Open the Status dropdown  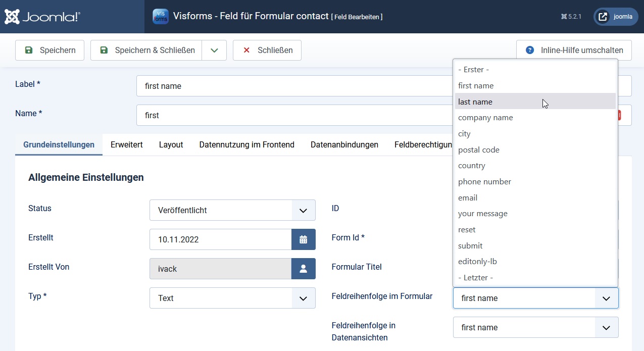(232, 210)
